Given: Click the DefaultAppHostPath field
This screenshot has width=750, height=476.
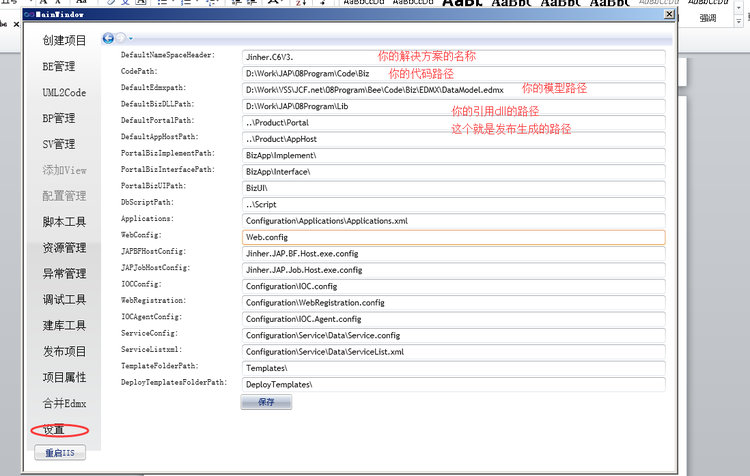Looking at the screenshot, I should (453, 139).
